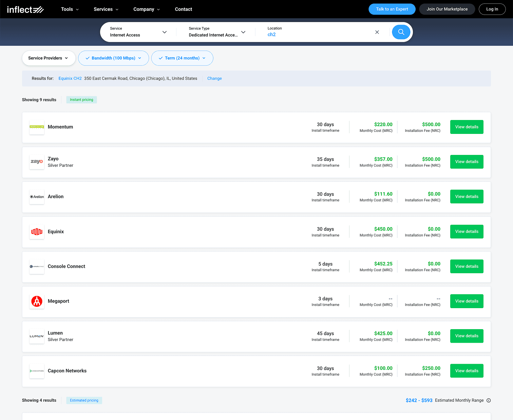Screen dimensions: 513x420
Task: Click the Estimated pricing badge
Action: 84,400
